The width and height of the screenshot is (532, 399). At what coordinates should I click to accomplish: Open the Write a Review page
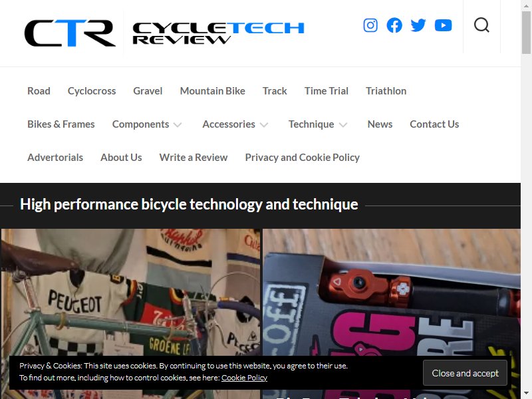point(194,158)
